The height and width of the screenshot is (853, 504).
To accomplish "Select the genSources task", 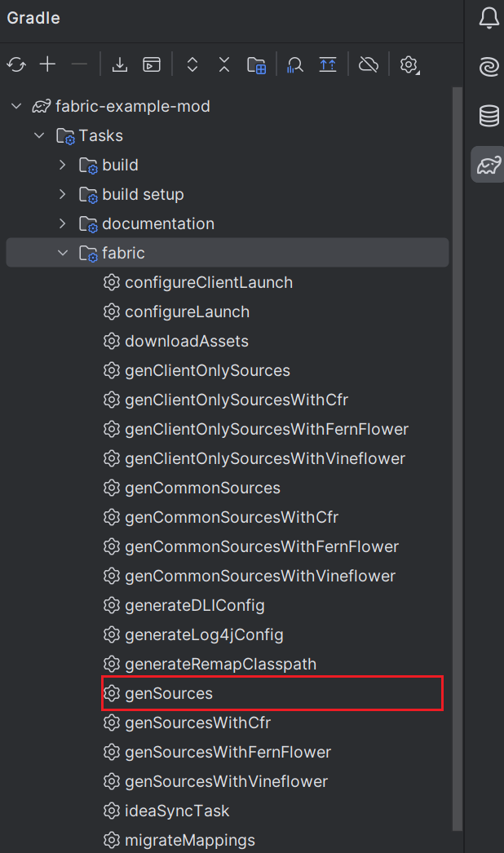I will click(x=169, y=694).
